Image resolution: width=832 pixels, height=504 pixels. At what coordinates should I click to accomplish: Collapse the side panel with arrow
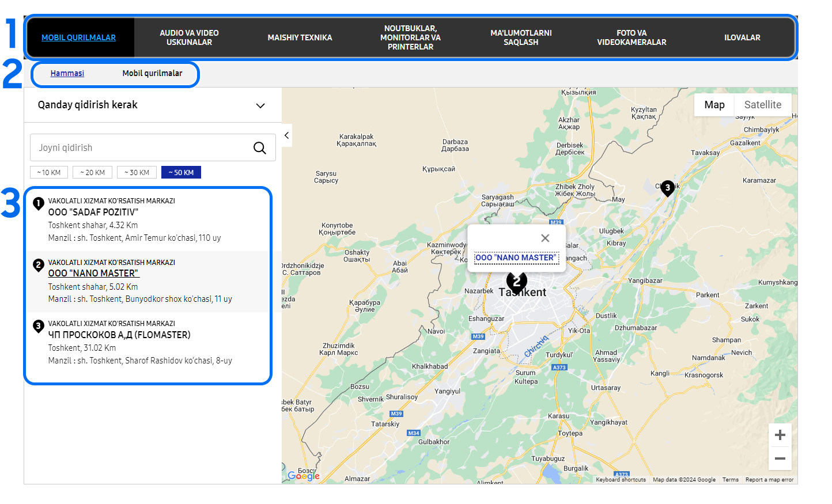point(286,135)
